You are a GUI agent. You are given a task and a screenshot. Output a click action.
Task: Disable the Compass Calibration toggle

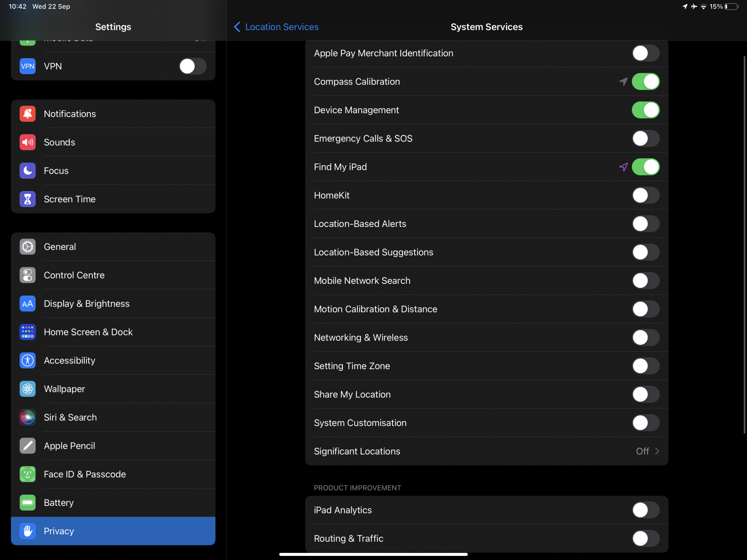pyautogui.click(x=645, y=82)
